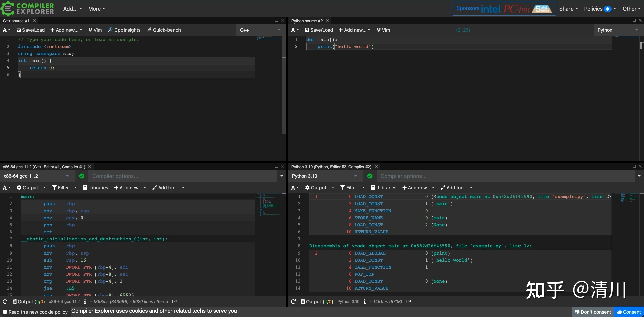The height and width of the screenshot is (317, 644).
Task: Open Filter dropdown in gcc pane
Action: (x=64, y=188)
